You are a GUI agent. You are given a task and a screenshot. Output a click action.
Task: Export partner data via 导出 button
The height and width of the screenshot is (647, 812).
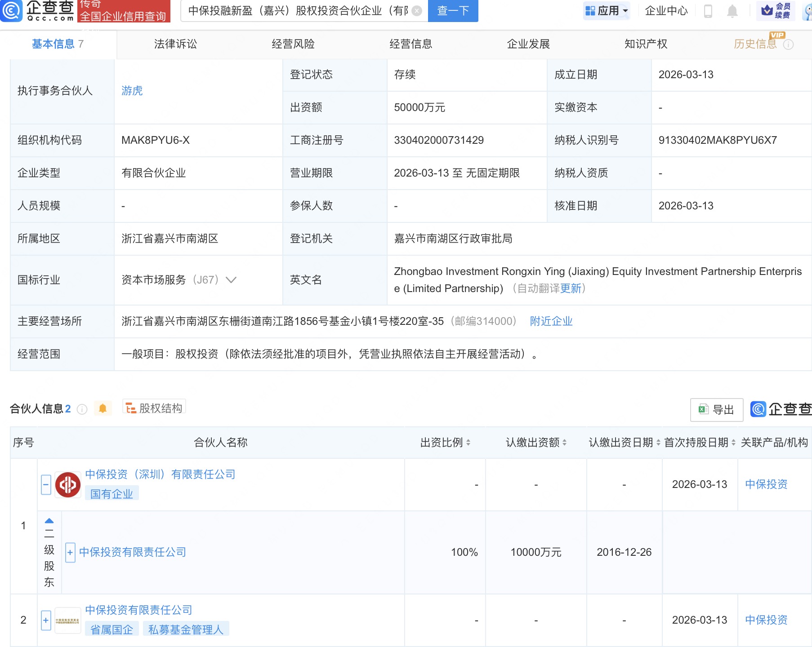[x=717, y=409]
